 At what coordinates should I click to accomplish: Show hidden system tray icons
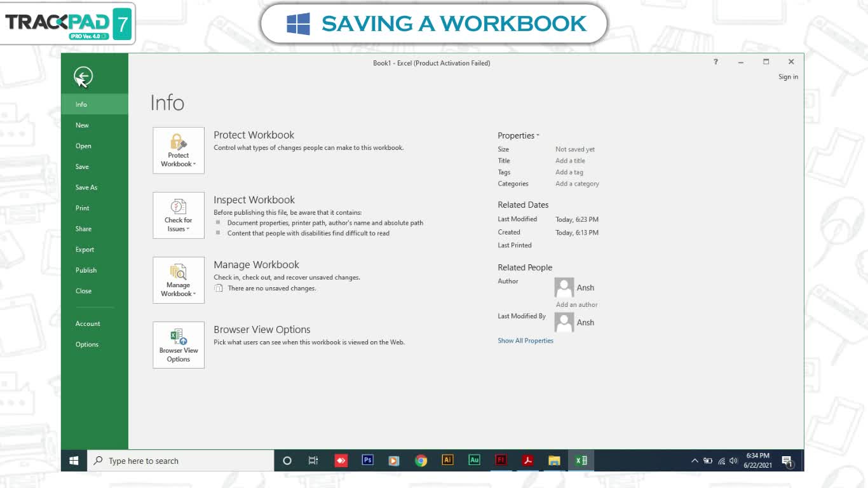[x=695, y=461]
